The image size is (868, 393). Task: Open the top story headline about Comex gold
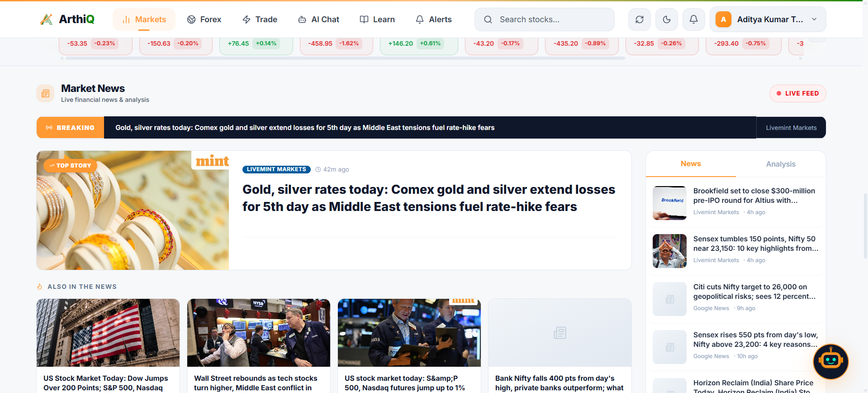click(429, 198)
